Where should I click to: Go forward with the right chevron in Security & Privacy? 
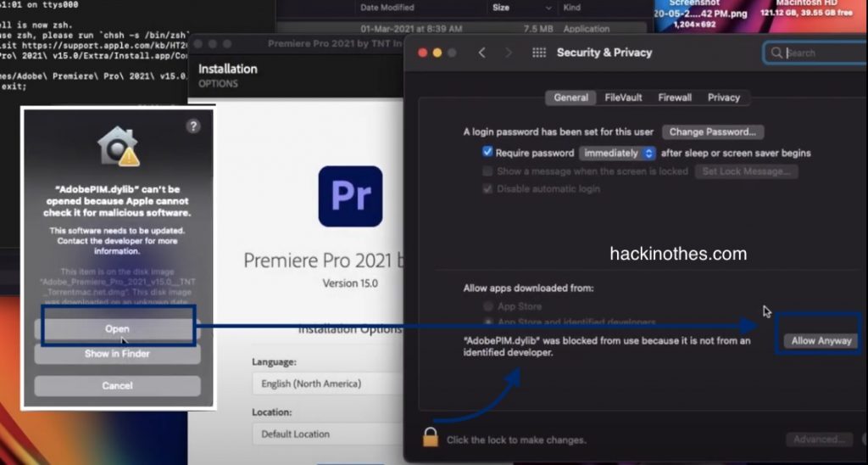509,52
